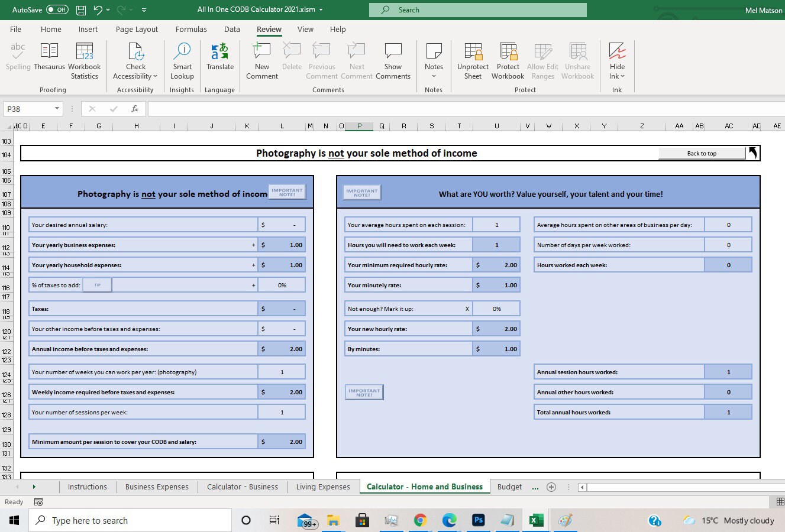Enable ink hiding with Hide Ink
Image resolution: width=785 pixels, height=532 pixels.
tap(617, 59)
